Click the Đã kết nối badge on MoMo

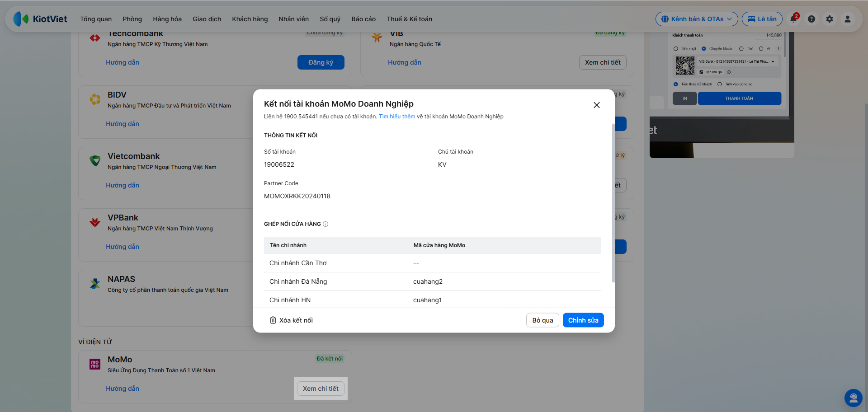coord(330,359)
